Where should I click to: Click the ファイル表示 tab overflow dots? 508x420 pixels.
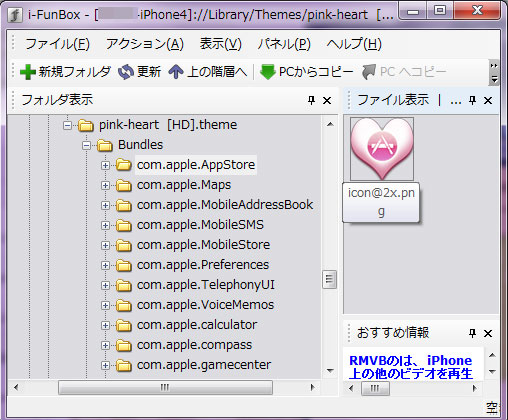click(x=456, y=101)
